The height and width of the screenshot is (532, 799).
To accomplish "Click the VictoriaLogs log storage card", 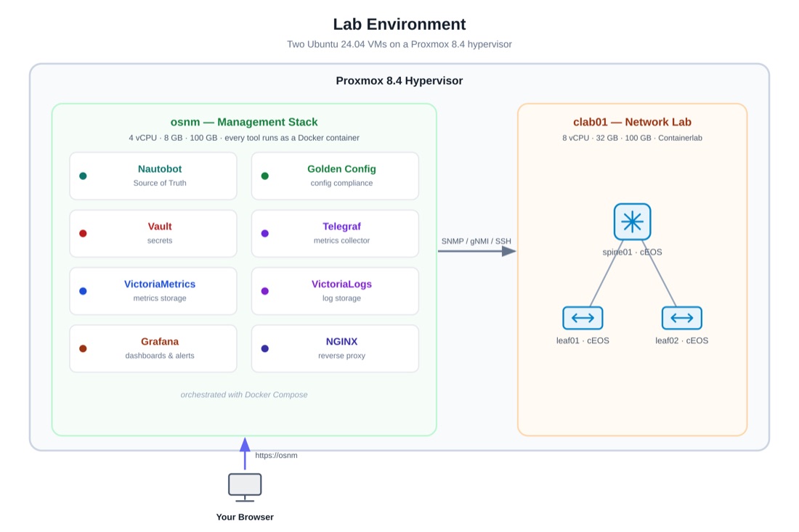I will pyautogui.click(x=335, y=291).
